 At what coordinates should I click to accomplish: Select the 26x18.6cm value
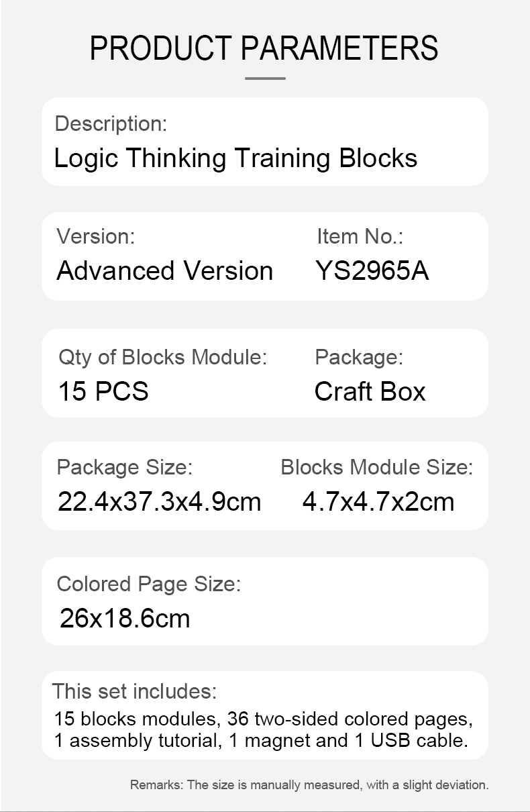pos(125,618)
